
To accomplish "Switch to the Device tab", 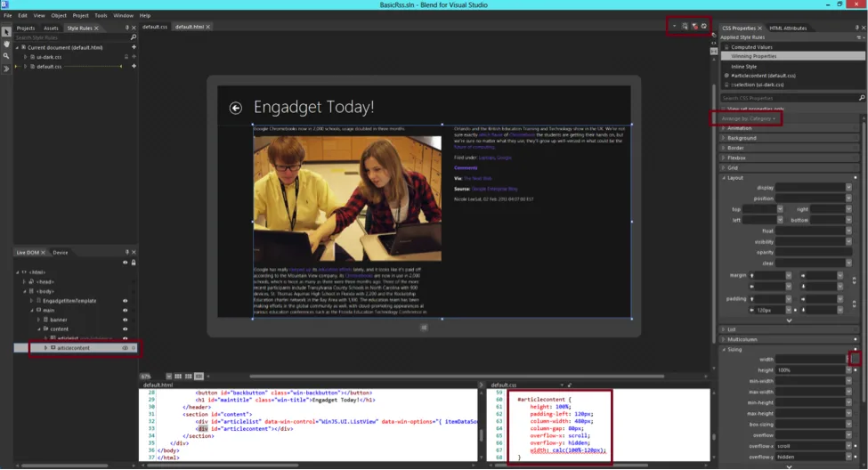I will click(x=61, y=253).
